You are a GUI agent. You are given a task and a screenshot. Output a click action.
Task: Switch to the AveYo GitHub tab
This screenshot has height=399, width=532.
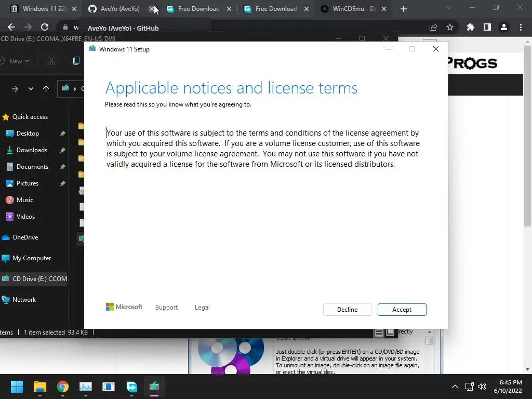120,9
